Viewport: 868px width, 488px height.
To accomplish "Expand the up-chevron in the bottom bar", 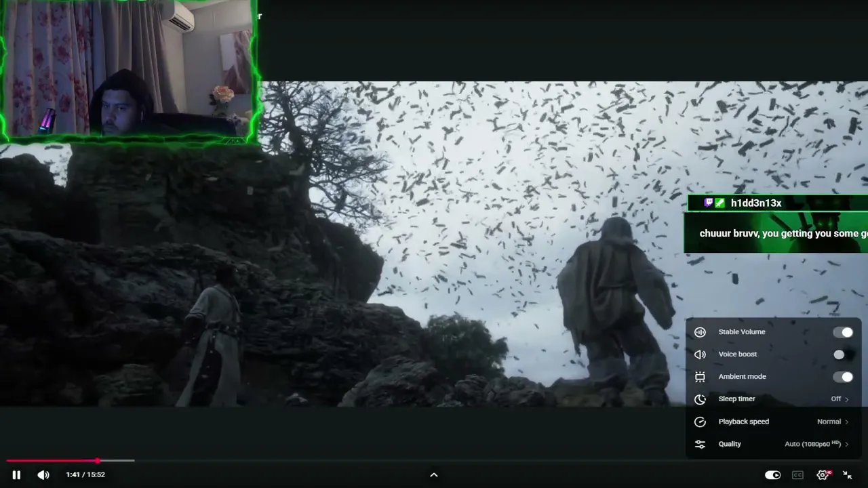I will click(434, 475).
